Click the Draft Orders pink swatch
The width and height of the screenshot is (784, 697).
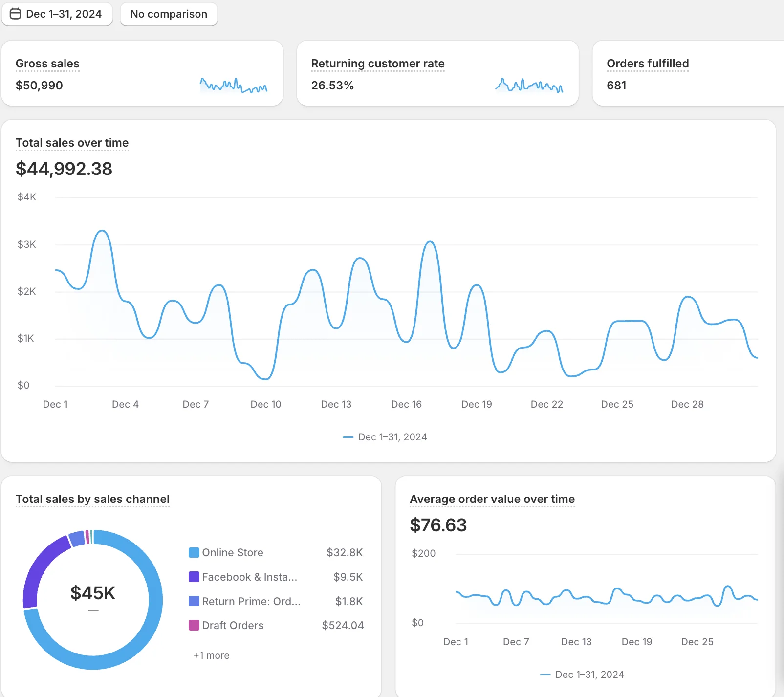click(x=194, y=625)
